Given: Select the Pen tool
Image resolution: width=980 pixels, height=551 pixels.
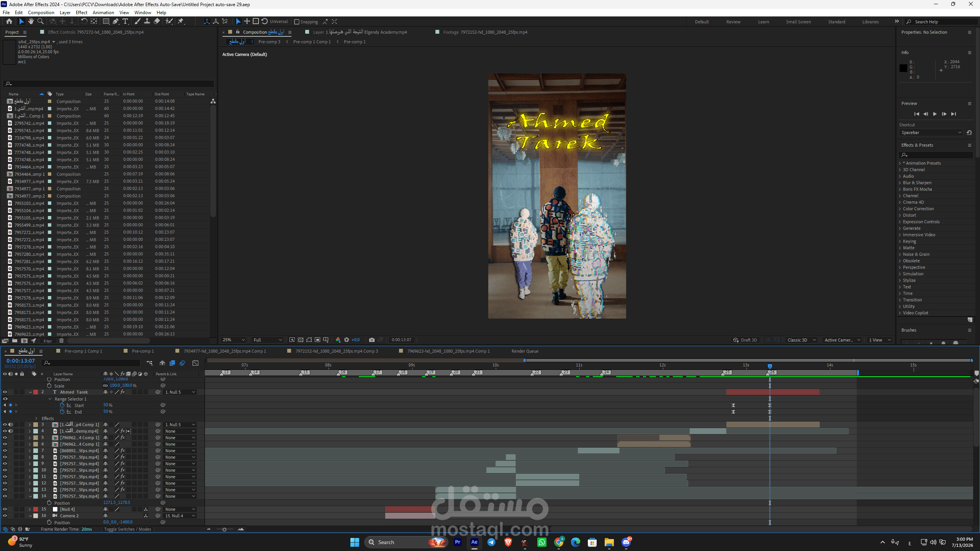Looking at the screenshot, I should (x=115, y=21).
